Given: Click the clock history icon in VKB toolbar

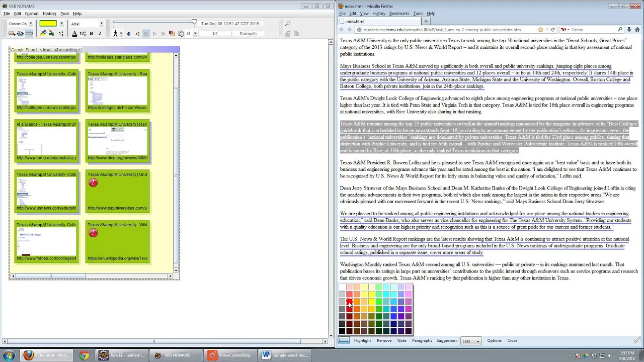Looking at the screenshot, I should pyautogui.click(x=181, y=34).
